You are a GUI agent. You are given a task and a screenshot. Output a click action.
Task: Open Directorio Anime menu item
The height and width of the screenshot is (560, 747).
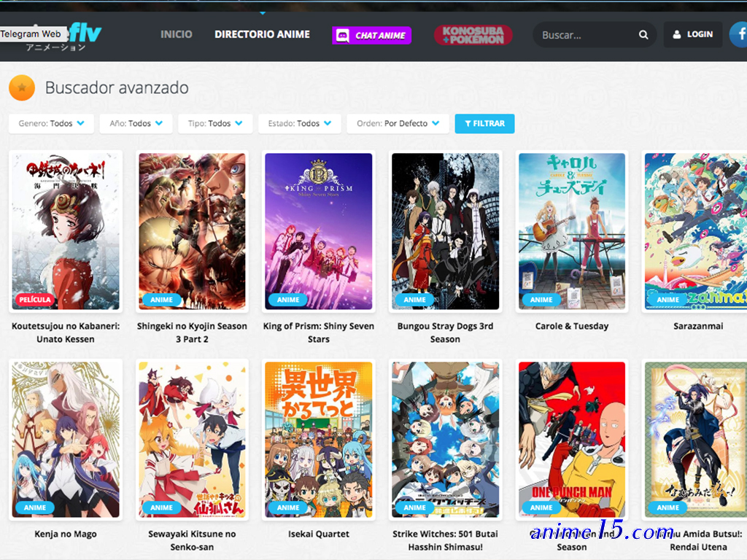(x=262, y=34)
